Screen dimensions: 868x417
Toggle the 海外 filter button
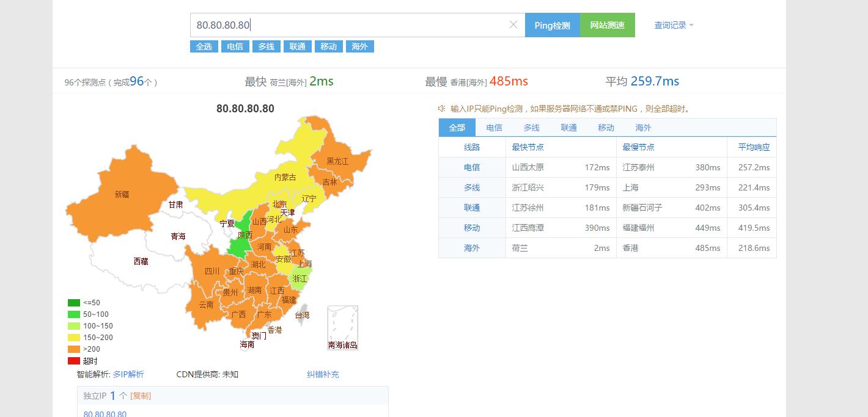[359, 46]
